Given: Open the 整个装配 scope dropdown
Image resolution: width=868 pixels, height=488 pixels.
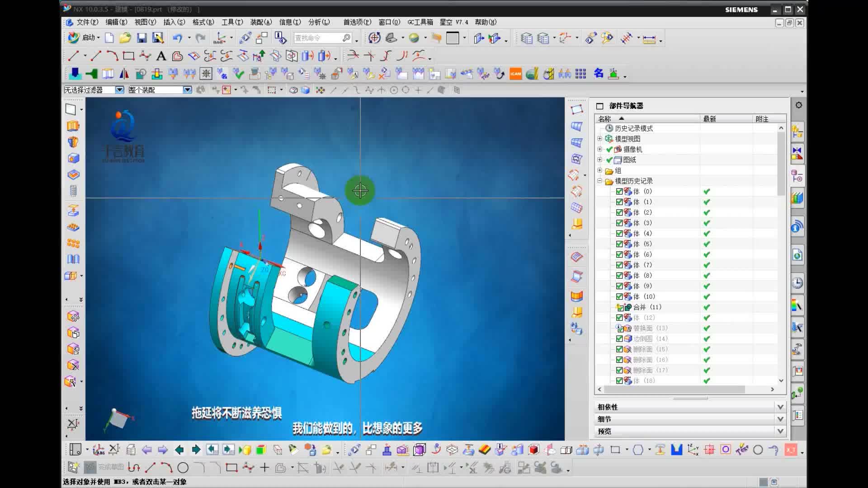Looking at the screenshot, I should pyautogui.click(x=187, y=90).
